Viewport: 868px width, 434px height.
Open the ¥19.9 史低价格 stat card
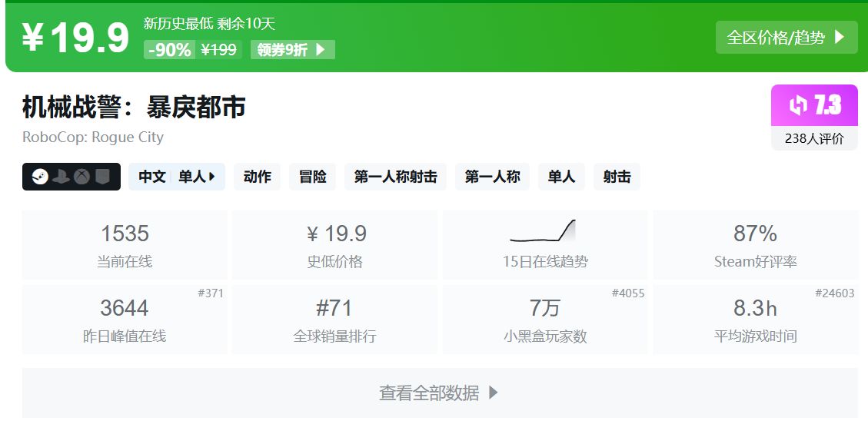pyautogui.click(x=334, y=244)
